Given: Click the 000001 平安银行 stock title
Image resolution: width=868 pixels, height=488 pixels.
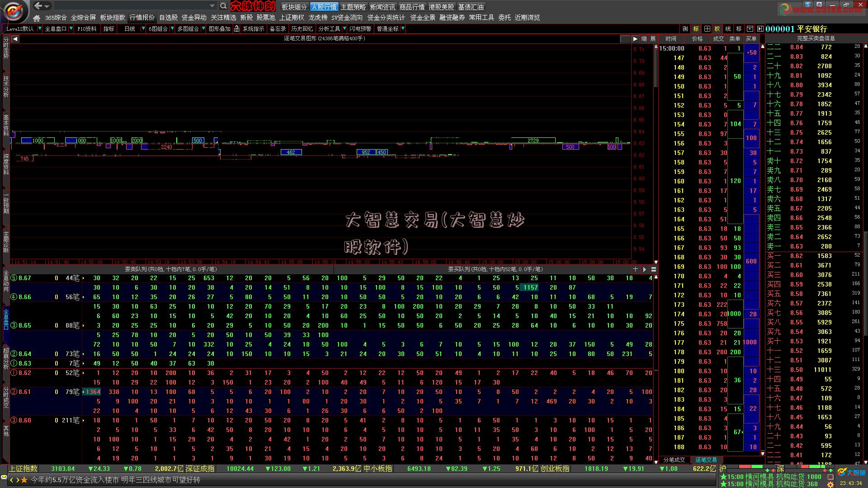Looking at the screenshot, I should (x=796, y=29).
